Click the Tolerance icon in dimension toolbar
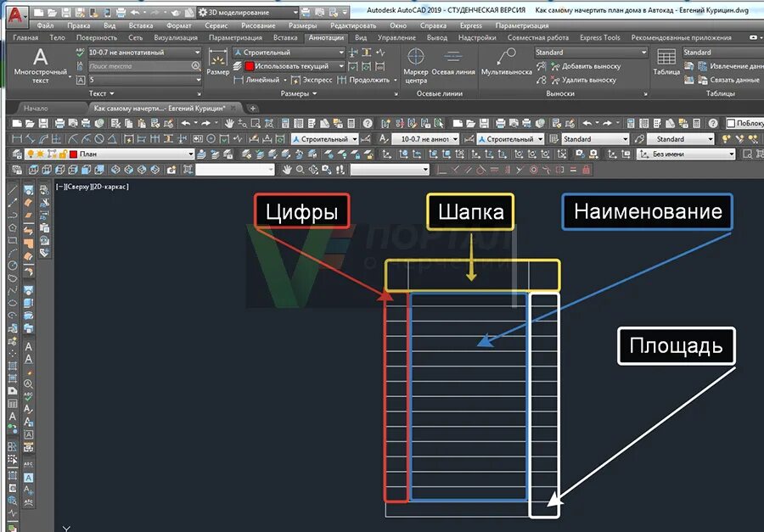Image resolution: width=764 pixels, height=532 pixels. (x=198, y=139)
